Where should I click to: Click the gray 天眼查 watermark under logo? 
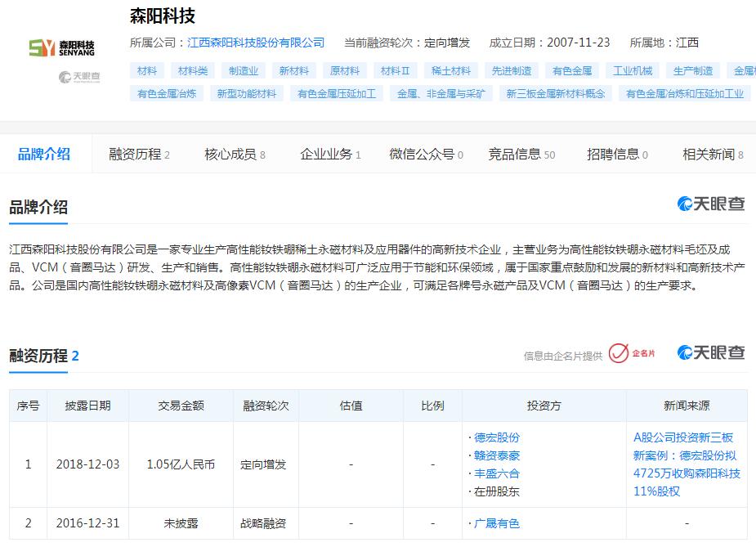79,77
